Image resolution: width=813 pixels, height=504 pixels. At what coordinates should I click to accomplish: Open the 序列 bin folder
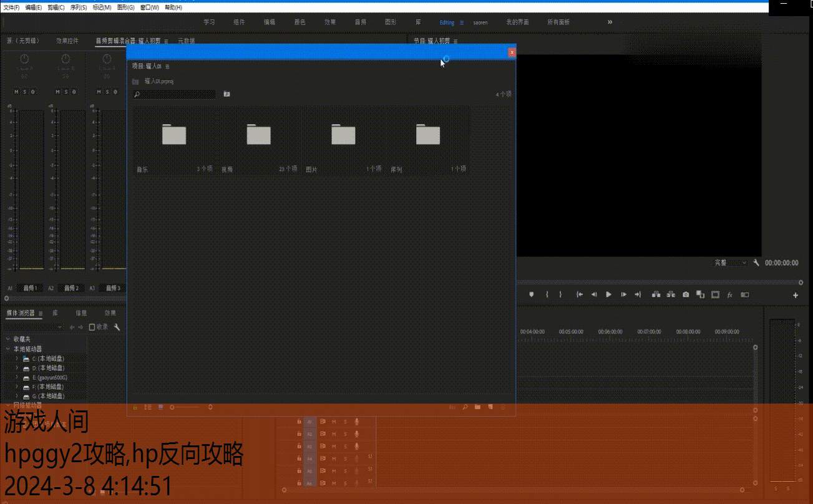pyautogui.click(x=428, y=134)
